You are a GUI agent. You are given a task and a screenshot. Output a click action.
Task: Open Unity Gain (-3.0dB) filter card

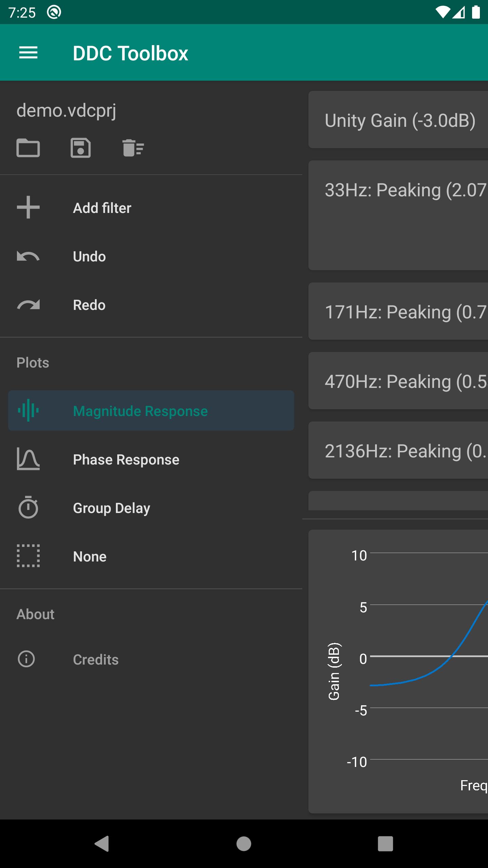point(398,120)
